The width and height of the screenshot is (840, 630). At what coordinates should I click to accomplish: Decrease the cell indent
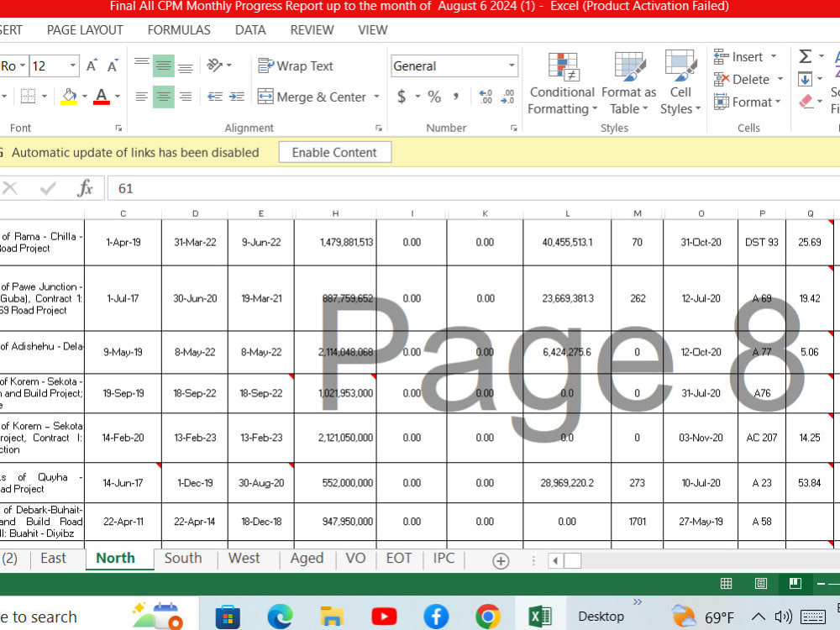pyautogui.click(x=215, y=97)
